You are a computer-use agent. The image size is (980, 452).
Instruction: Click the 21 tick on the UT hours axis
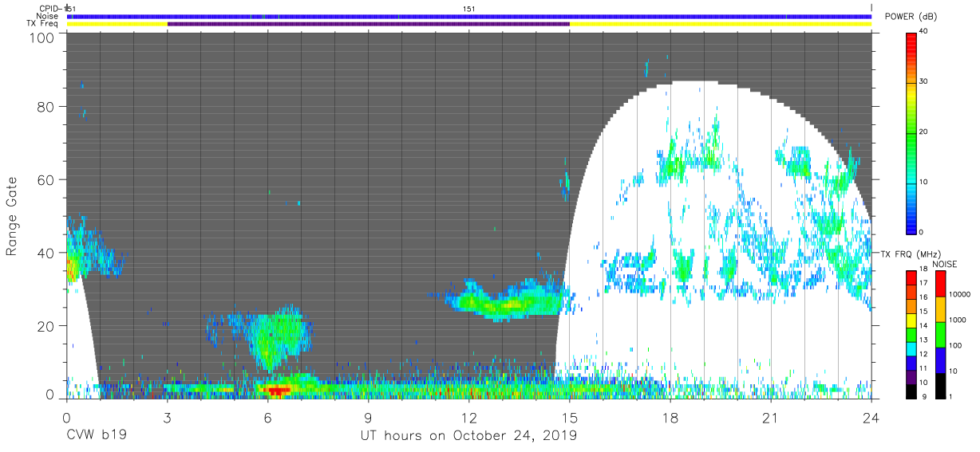point(770,417)
